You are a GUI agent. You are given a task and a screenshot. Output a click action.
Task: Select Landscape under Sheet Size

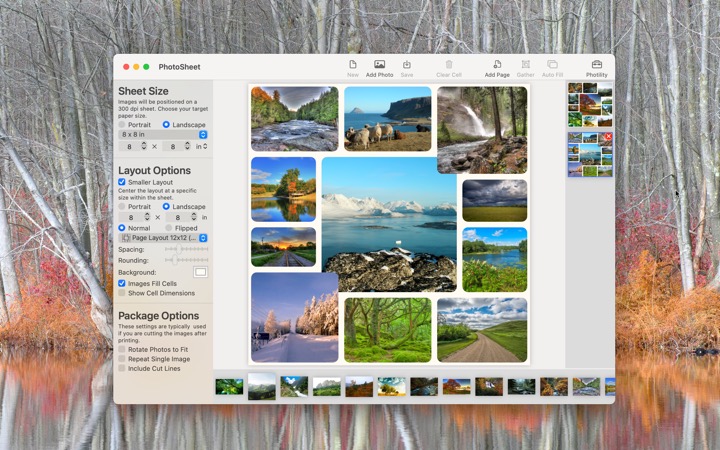pos(166,124)
